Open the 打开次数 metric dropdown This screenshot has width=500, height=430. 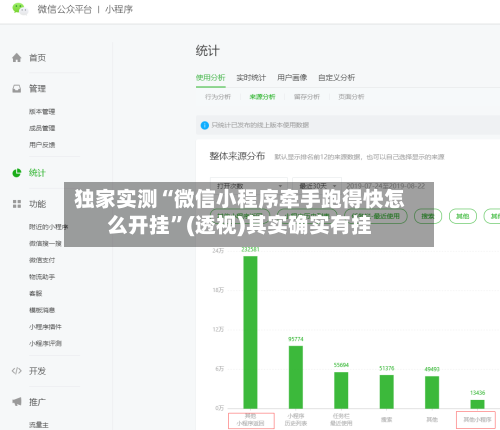249,186
